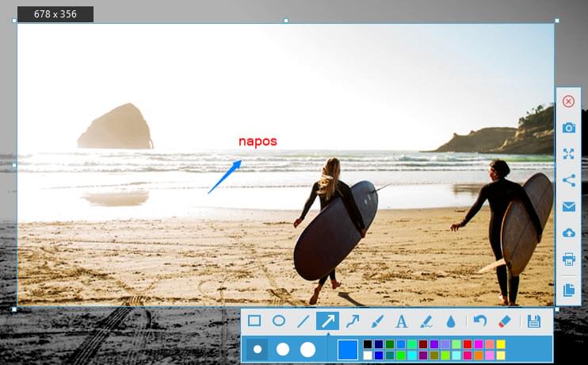Select the Paintbrush tool
Screen dimensions: 588x365
(377, 321)
